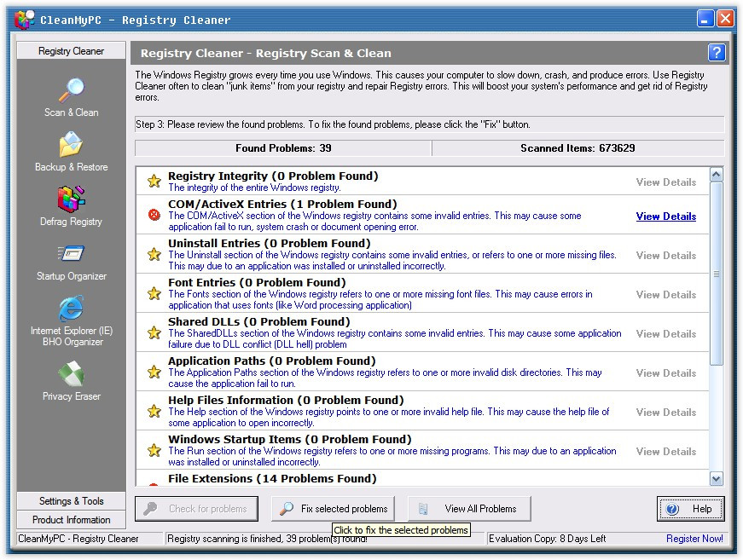Click the red error icon beside COM/ActiveX Entries
Screen dimensions: 743x560
tap(154, 216)
